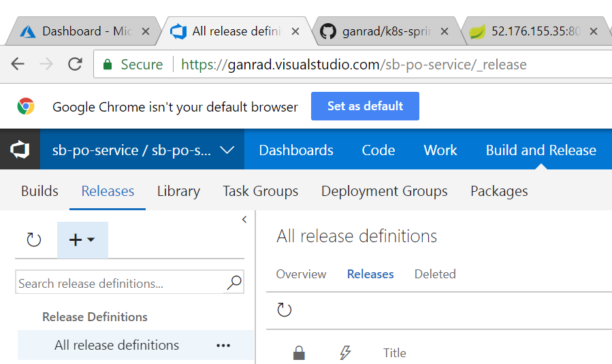Refresh the release definitions list in left pane

[x=33, y=239]
